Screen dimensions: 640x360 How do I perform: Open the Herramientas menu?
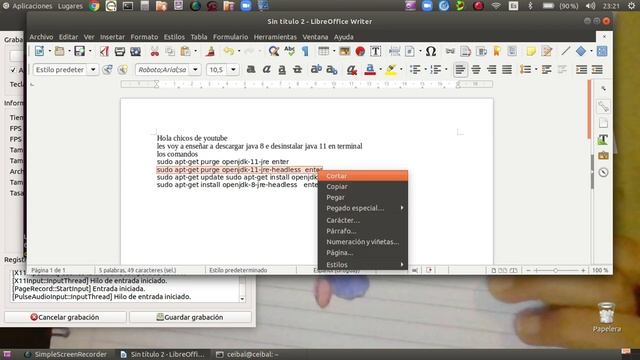point(275,37)
